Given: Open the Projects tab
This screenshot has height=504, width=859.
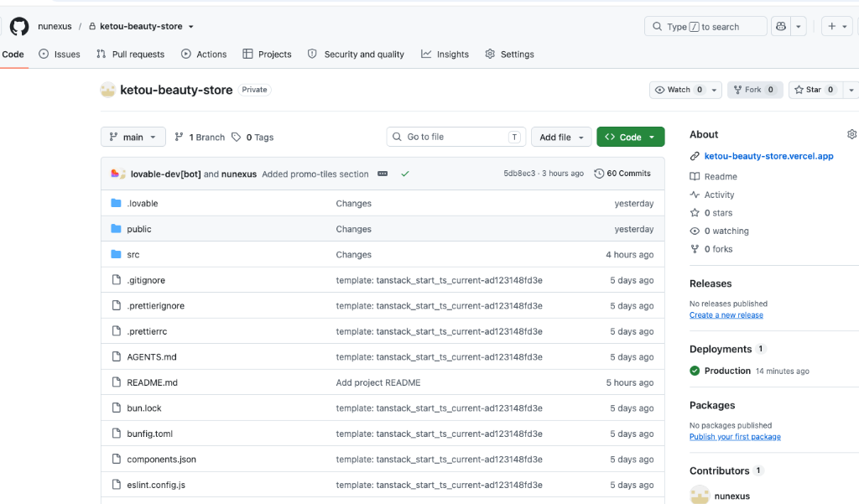Looking at the screenshot, I should (x=268, y=55).
